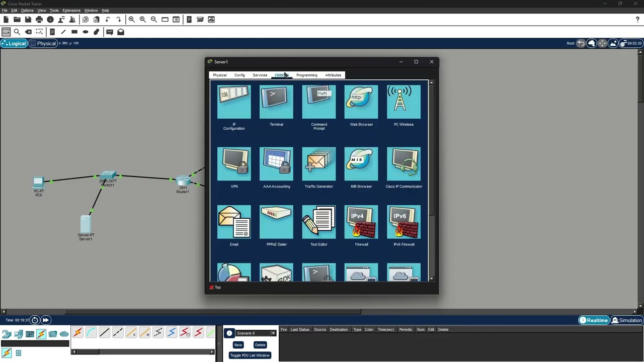Open the Extensions menu
The height and width of the screenshot is (362, 644).
71,10
